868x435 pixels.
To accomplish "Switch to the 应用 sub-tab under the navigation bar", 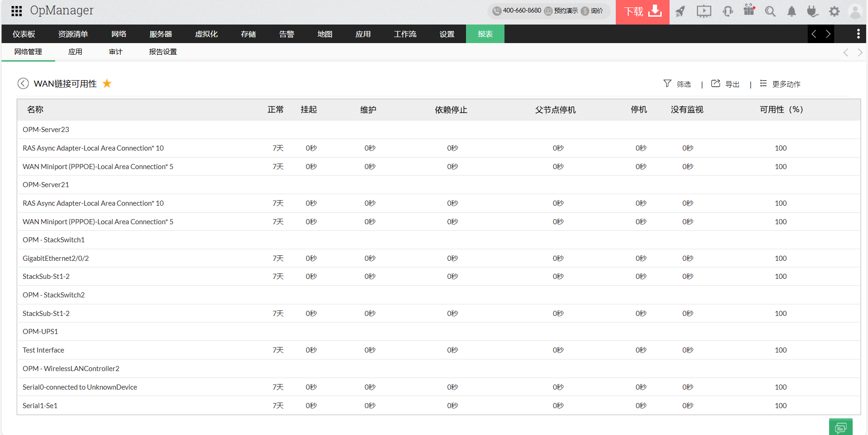I will (75, 52).
